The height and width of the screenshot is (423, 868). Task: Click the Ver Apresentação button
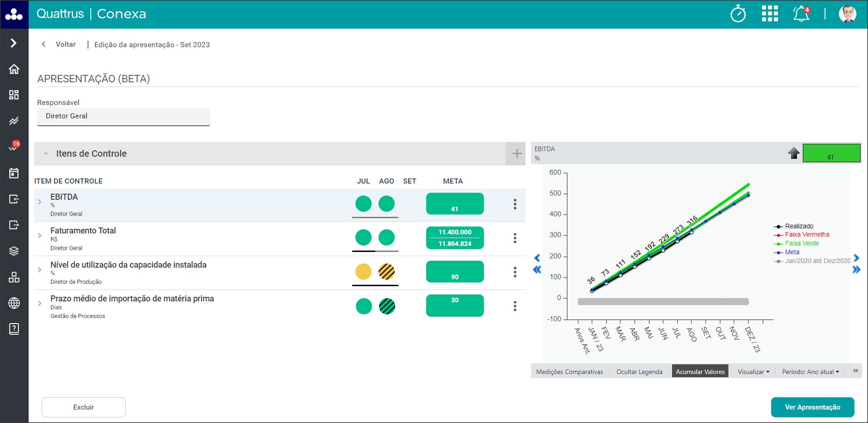pos(812,407)
